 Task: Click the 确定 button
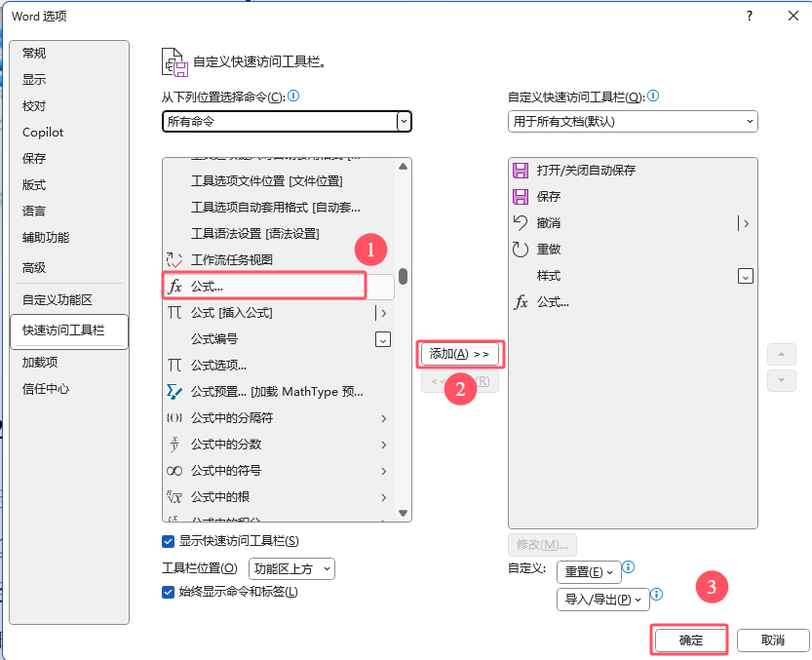691,641
